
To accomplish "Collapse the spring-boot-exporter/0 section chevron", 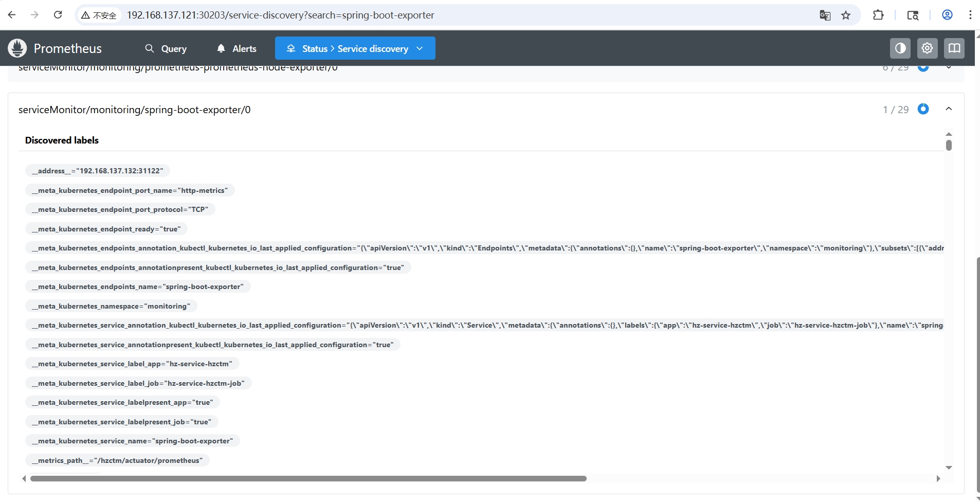I will [949, 109].
